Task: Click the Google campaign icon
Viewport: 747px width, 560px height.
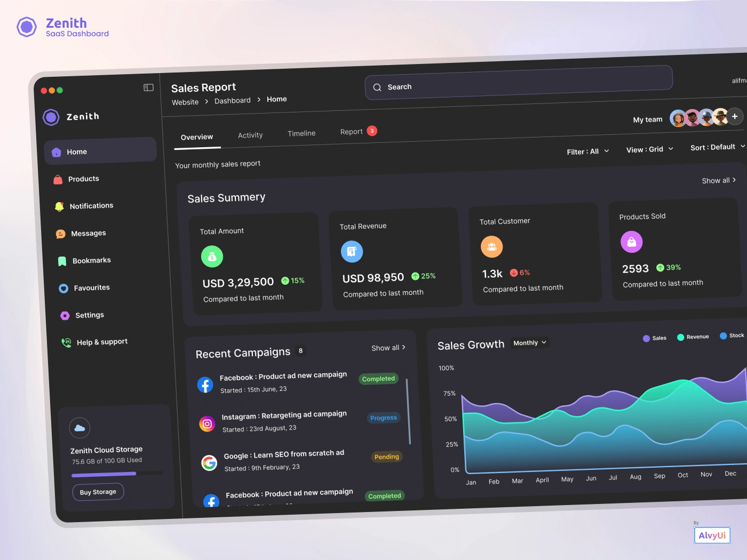Action: (209, 463)
